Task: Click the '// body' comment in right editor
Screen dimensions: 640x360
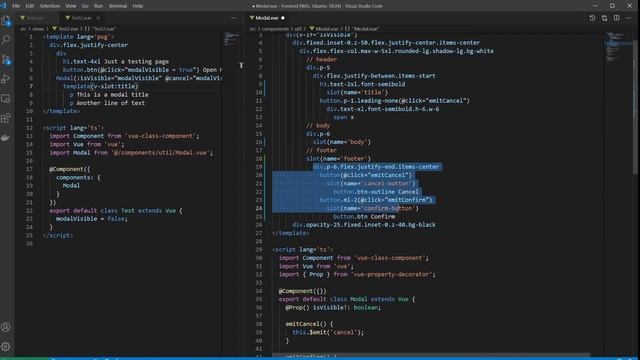Action: (318, 125)
